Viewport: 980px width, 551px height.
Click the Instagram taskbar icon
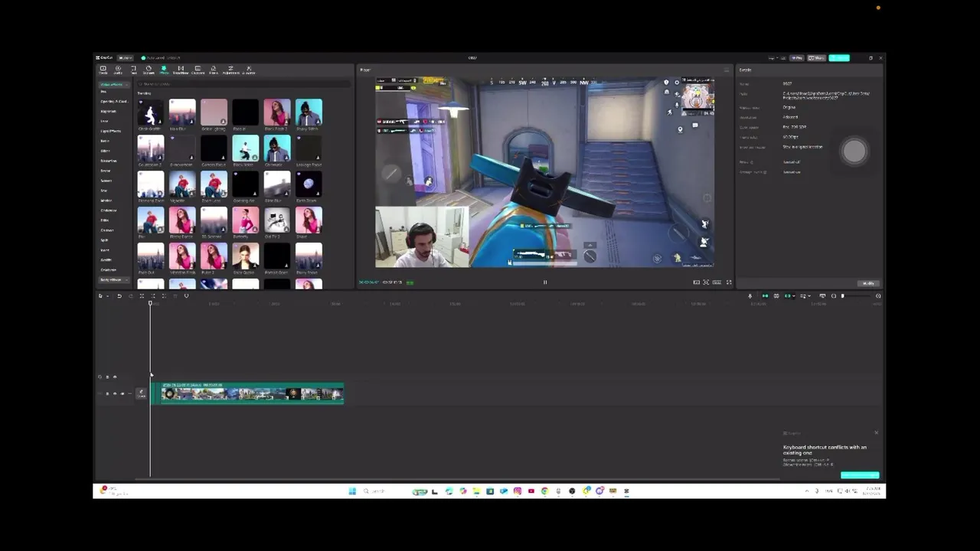(x=518, y=491)
